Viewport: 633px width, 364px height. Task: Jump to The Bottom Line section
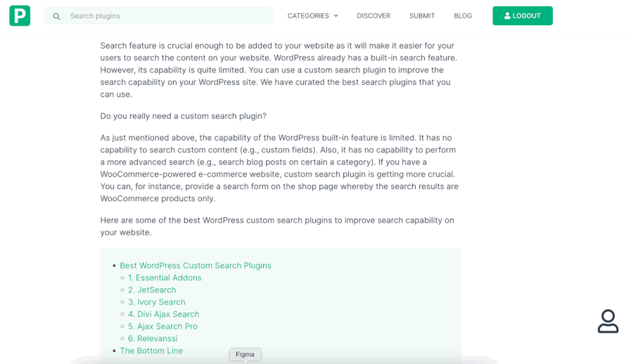coord(151,350)
